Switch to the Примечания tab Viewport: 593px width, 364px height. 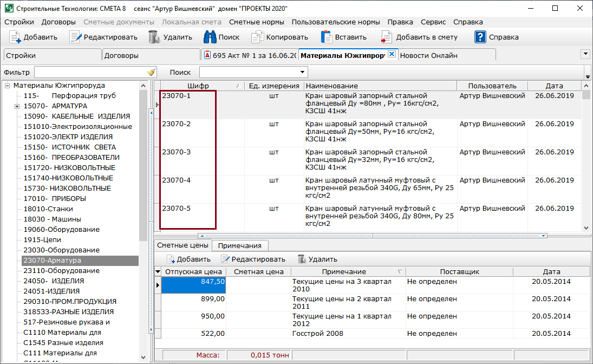[239, 245]
